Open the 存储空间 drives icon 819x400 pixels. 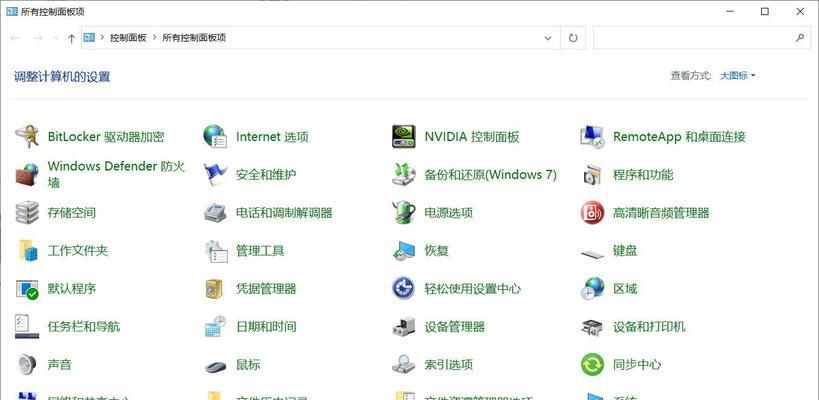click(27, 213)
